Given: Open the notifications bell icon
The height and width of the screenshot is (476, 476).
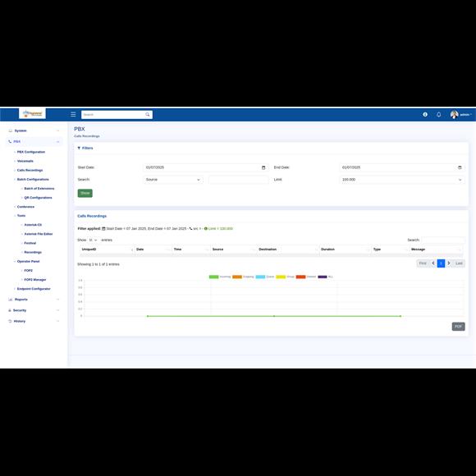Looking at the screenshot, I should pyautogui.click(x=439, y=114).
